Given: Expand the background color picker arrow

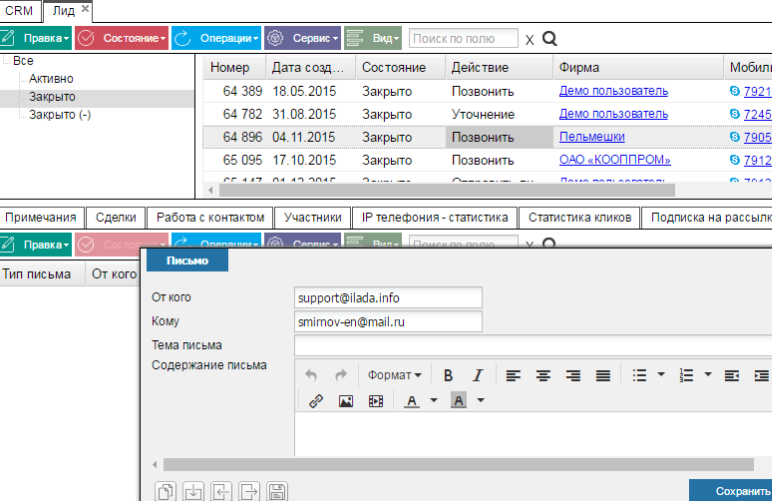Looking at the screenshot, I should pyautogui.click(x=481, y=401).
